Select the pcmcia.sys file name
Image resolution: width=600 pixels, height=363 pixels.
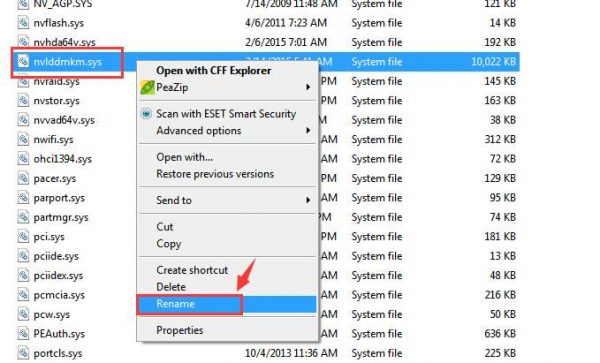point(59,295)
